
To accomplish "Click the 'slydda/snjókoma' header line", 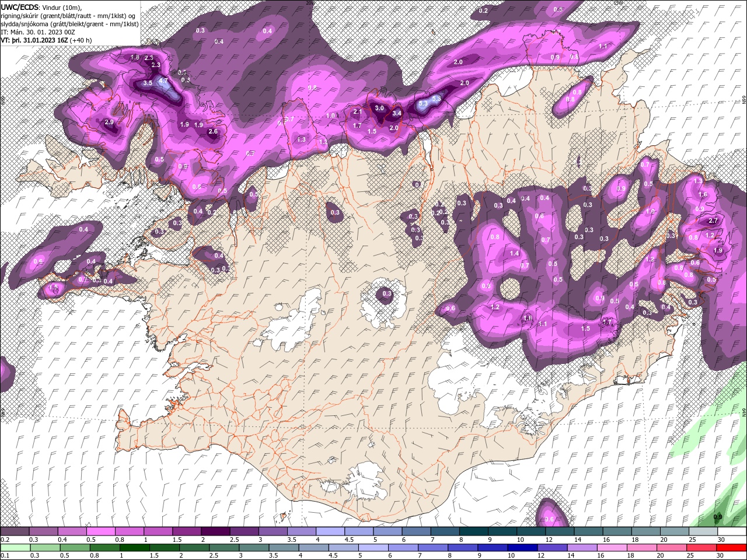I will pos(69,24).
